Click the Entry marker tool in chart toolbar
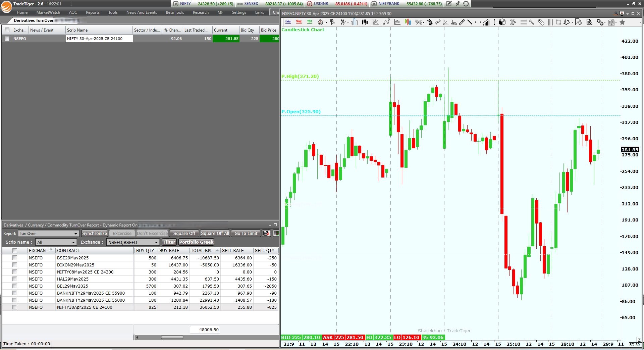This screenshot has height=350, width=644. click(x=288, y=22)
